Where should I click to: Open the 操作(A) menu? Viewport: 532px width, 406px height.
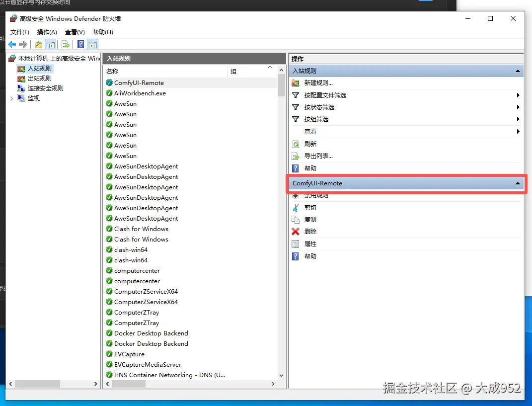[47, 32]
